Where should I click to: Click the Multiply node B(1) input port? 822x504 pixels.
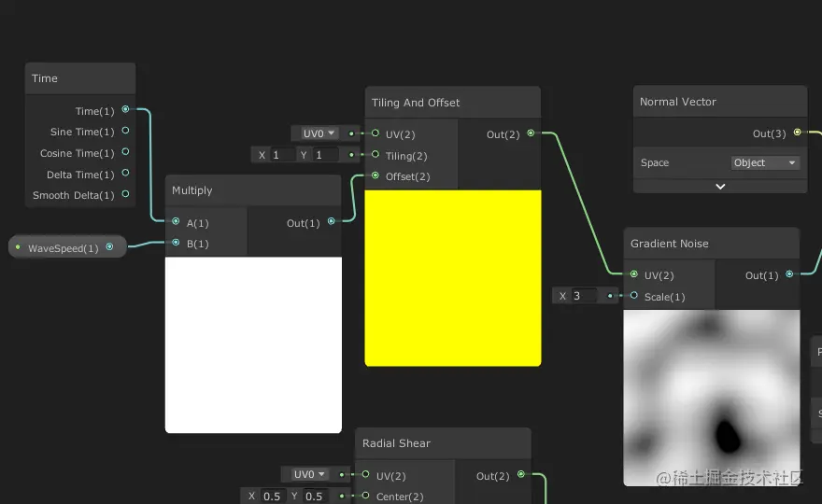click(x=177, y=242)
